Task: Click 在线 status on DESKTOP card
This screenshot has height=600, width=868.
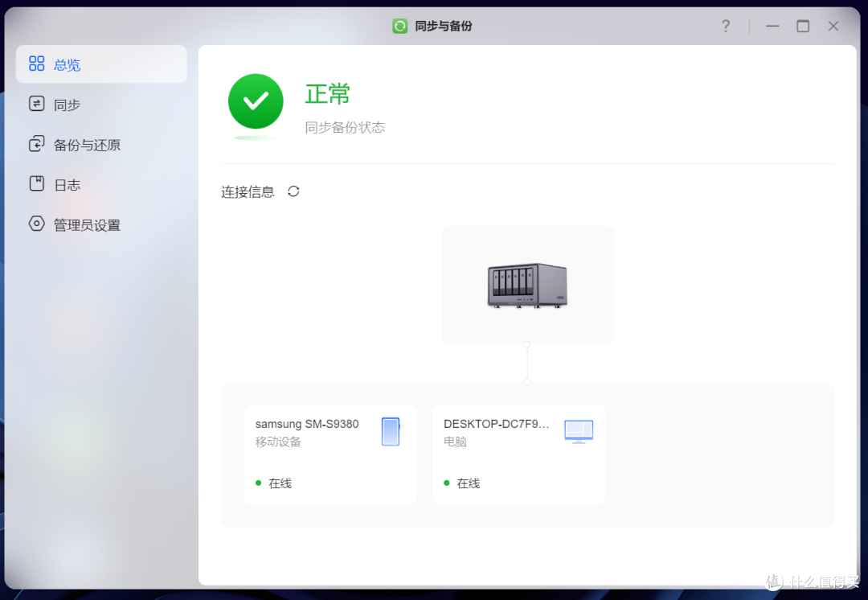Action: pyautogui.click(x=469, y=483)
